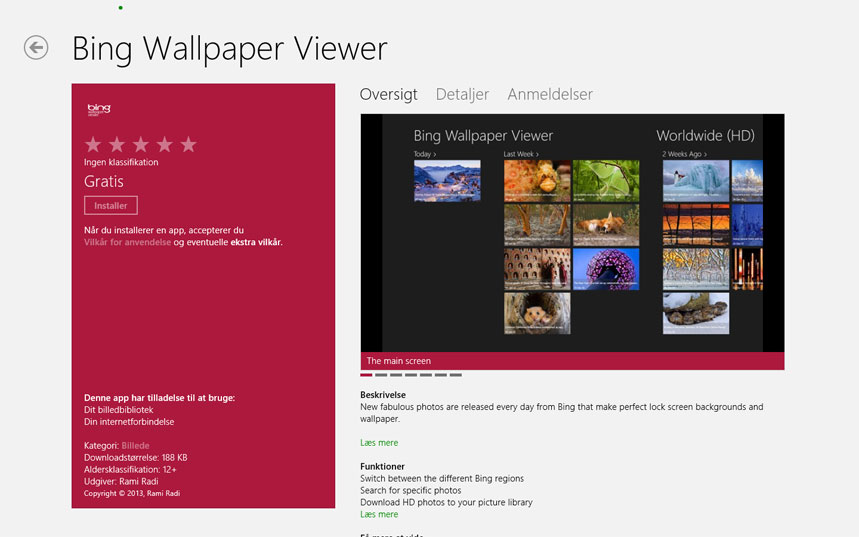Click the first rating star
The height and width of the screenshot is (537, 859).
(x=93, y=145)
